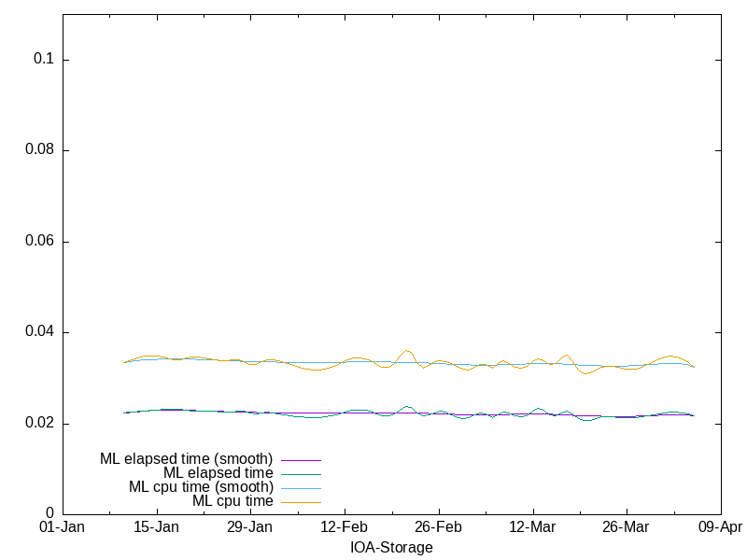Viewport: 747px width, 560px height.
Task: Select the "ML cpu time" legend label
Action: click(233, 501)
